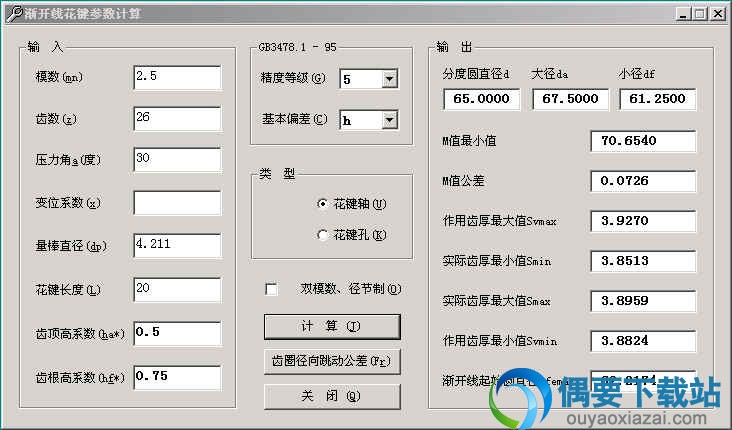Click the 精度等级 (G) label

(293, 78)
